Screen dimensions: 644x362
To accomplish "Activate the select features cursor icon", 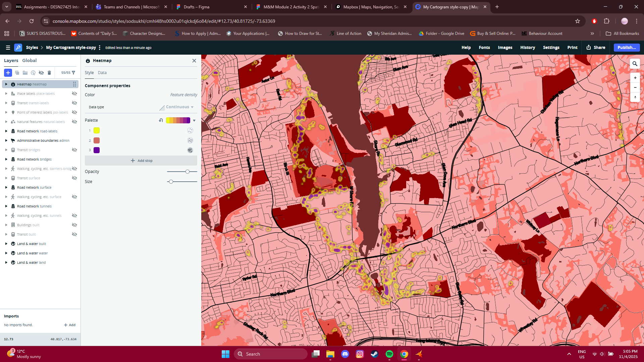I will click(x=33, y=73).
